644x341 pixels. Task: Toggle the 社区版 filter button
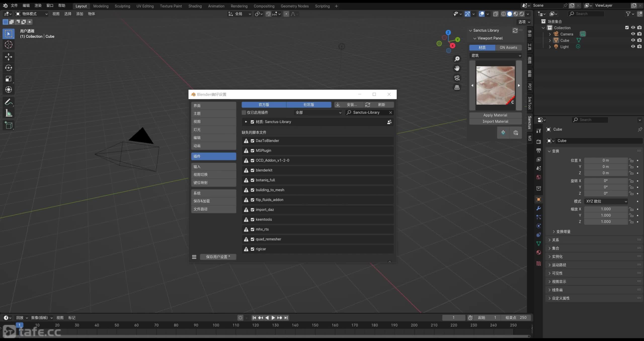(x=309, y=105)
